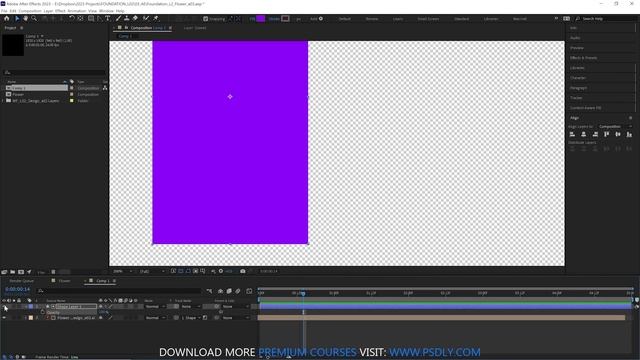Select the Roto Brush tool

pyautogui.click(x=146, y=18)
